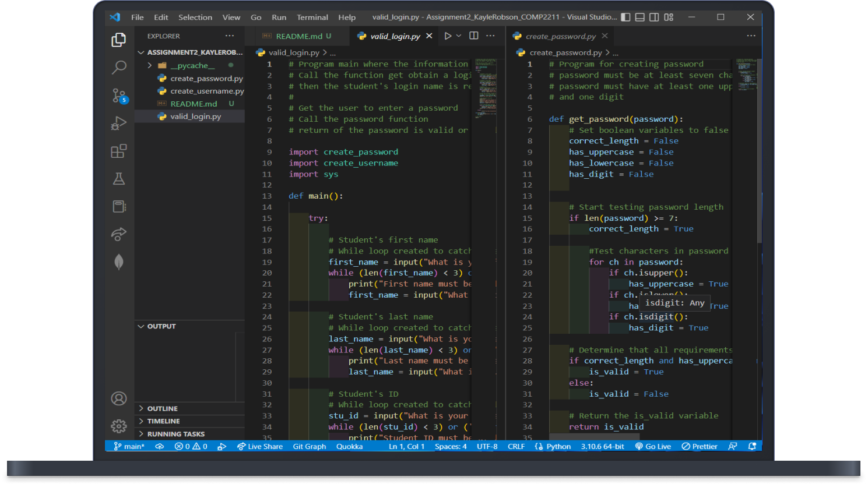Open the Run and Debug view
The width and height of the screenshot is (868, 484).
[x=119, y=123]
